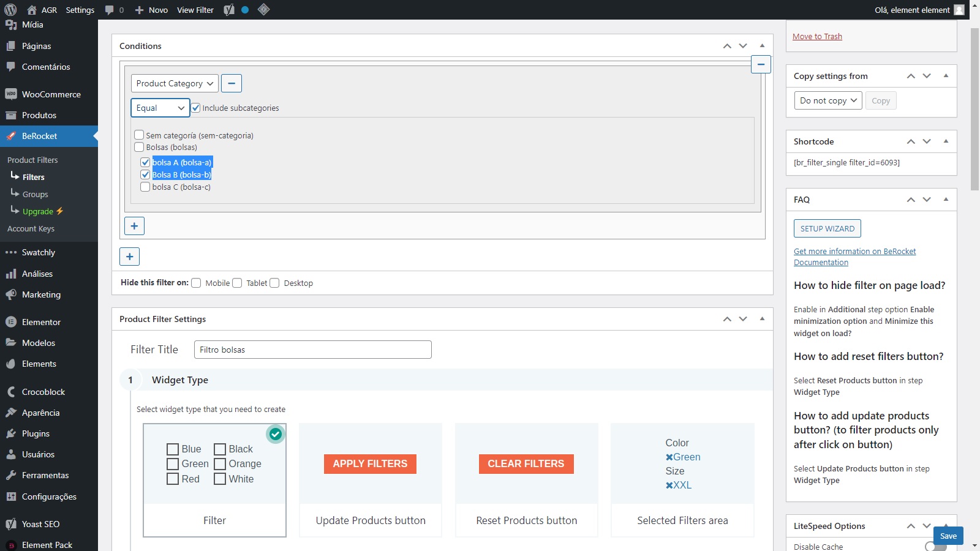Enable hiding this filter on Tablet

tap(237, 283)
